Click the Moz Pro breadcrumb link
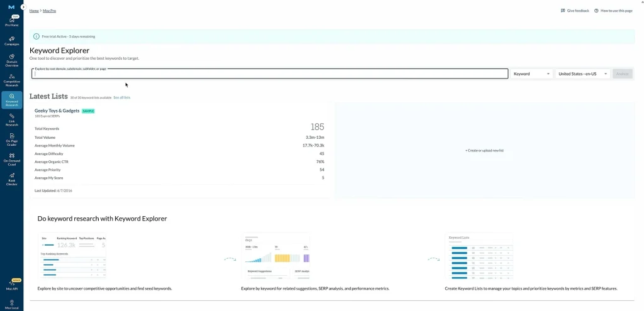The width and height of the screenshot is (644, 311). tap(50, 11)
